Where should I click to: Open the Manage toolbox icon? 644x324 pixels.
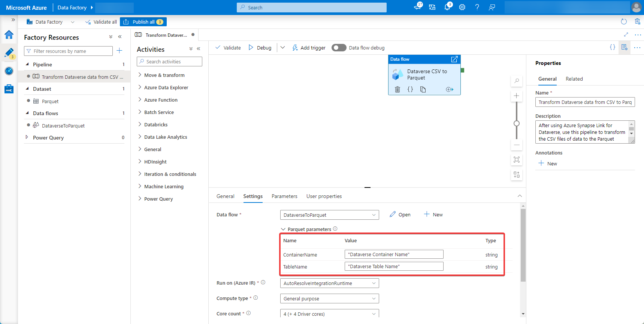click(x=9, y=89)
